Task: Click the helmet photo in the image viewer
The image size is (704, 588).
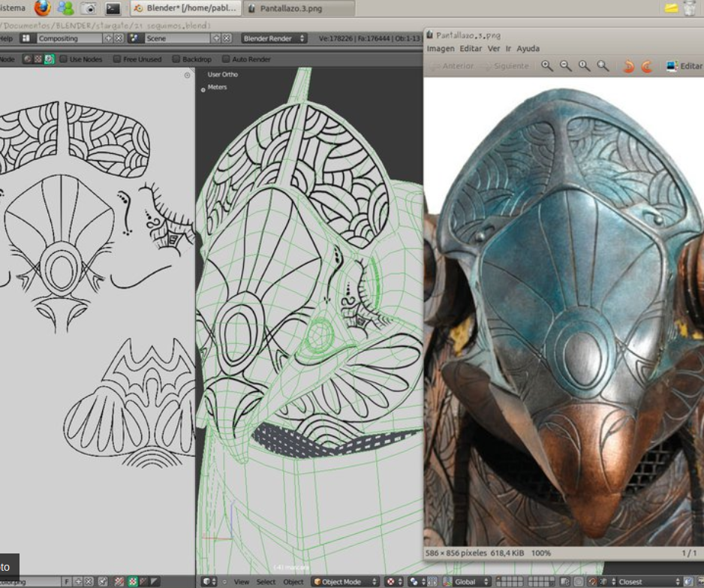Action: [x=564, y=312]
